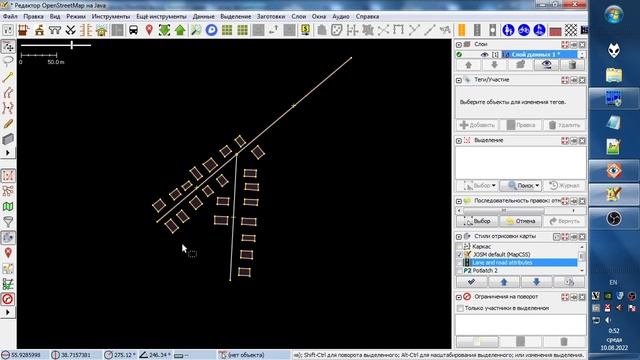Activate the Lasso selection tool

(x=8, y=62)
